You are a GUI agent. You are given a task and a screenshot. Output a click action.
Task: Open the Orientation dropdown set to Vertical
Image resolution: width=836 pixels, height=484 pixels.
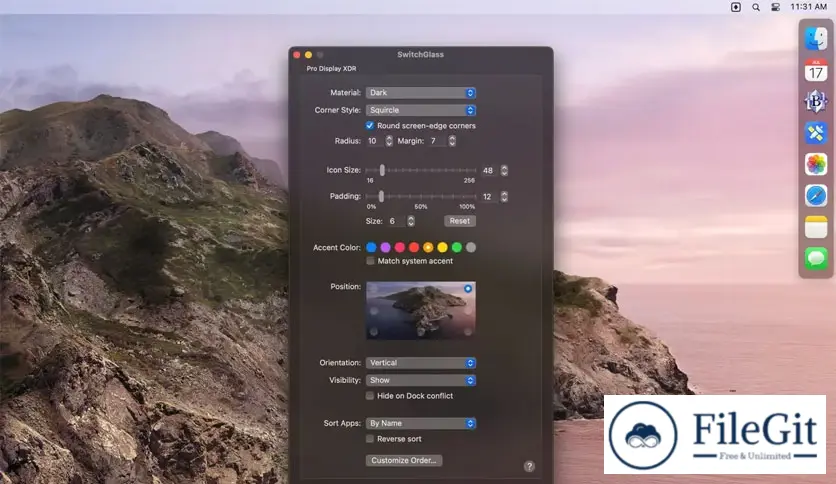coord(421,363)
